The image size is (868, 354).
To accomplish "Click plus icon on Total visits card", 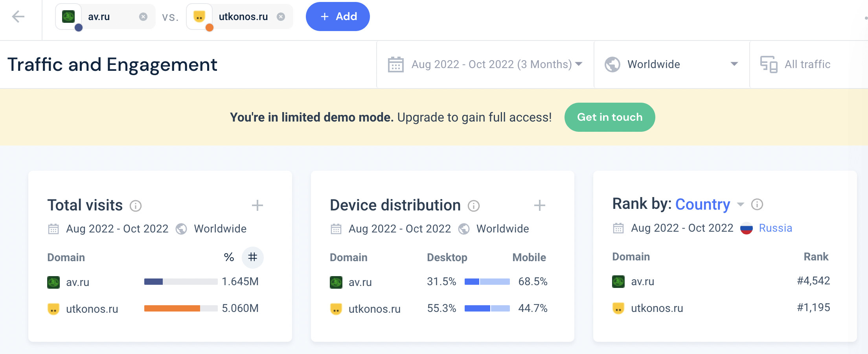I will tap(257, 205).
